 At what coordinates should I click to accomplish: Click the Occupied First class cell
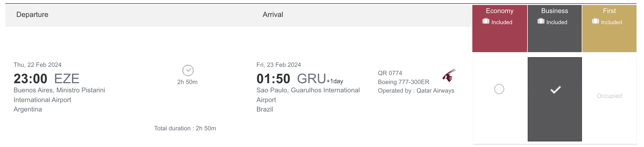pos(609,96)
